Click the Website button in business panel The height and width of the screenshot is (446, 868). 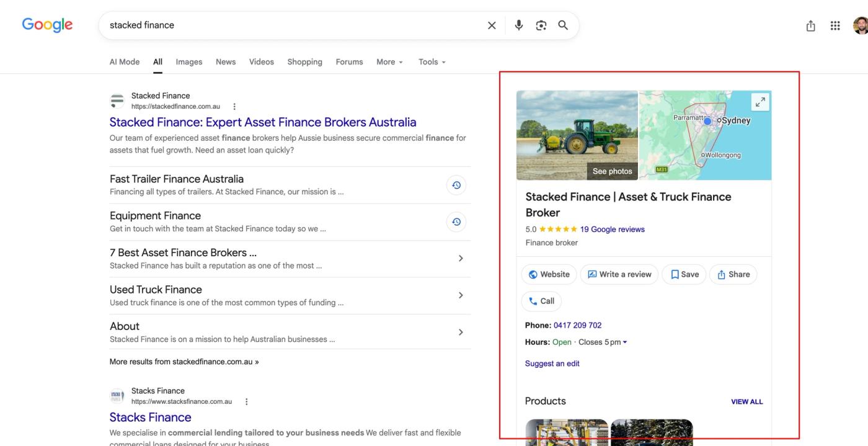549,274
